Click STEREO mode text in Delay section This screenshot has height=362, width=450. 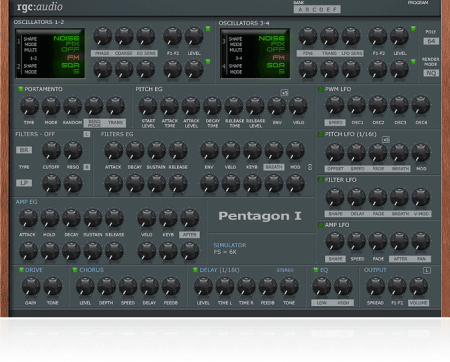(x=285, y=270)
